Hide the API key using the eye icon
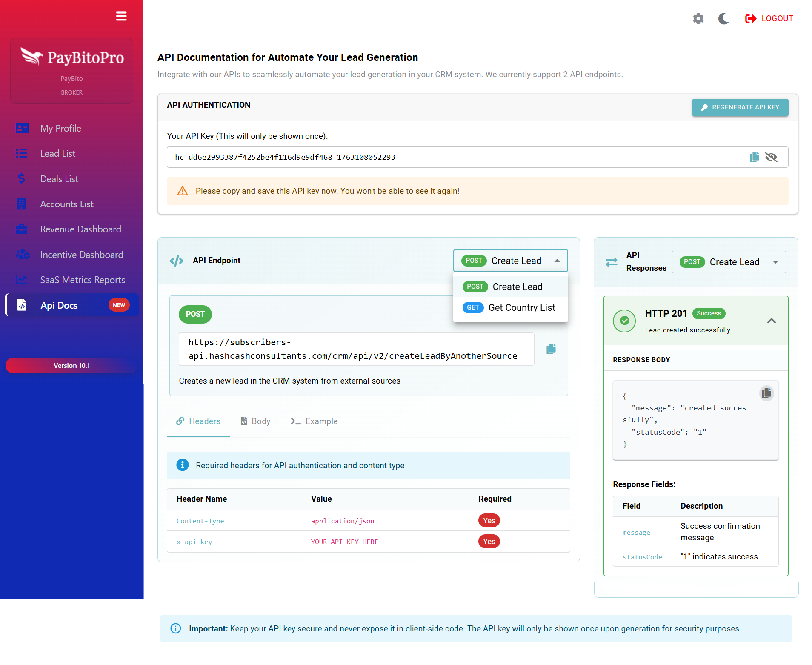This screenshot has height=665, width=812. coord(771,157)
